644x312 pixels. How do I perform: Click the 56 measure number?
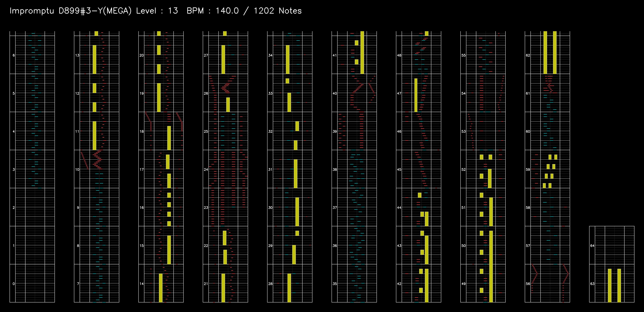point(528,283)
